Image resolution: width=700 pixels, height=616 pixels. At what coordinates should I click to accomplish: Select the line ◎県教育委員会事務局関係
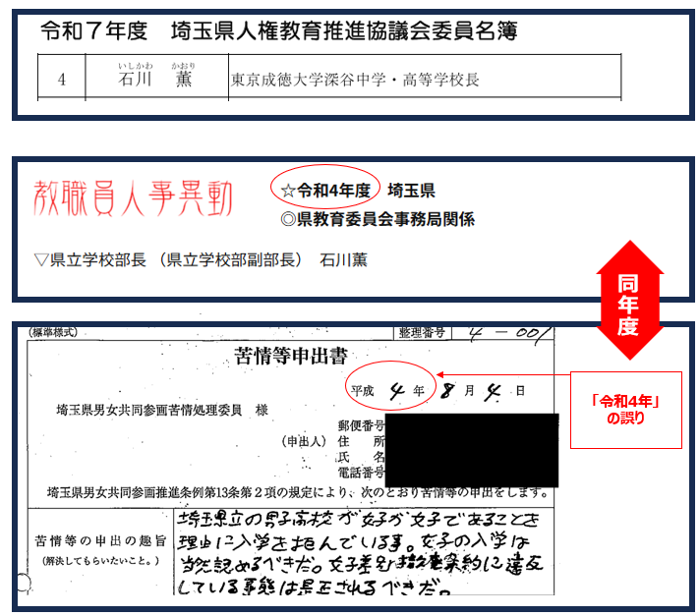378,219
